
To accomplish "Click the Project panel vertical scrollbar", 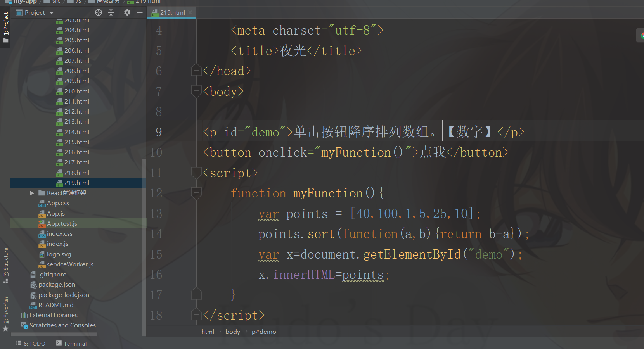I will click(144, 247).
